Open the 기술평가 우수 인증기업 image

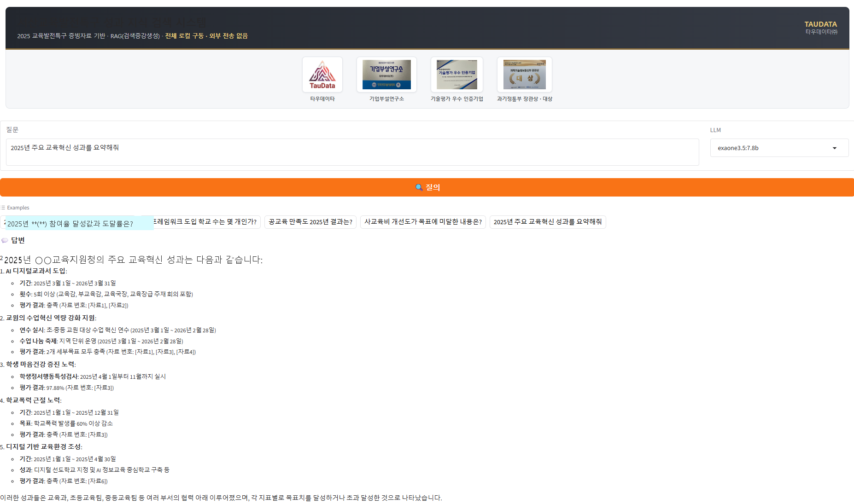tap(457, 75)
